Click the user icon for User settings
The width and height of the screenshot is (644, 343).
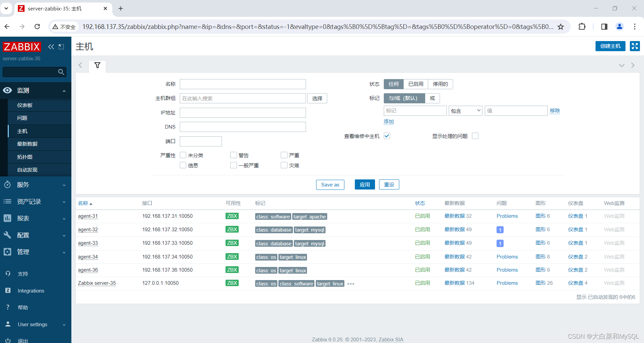click(8, 324)
